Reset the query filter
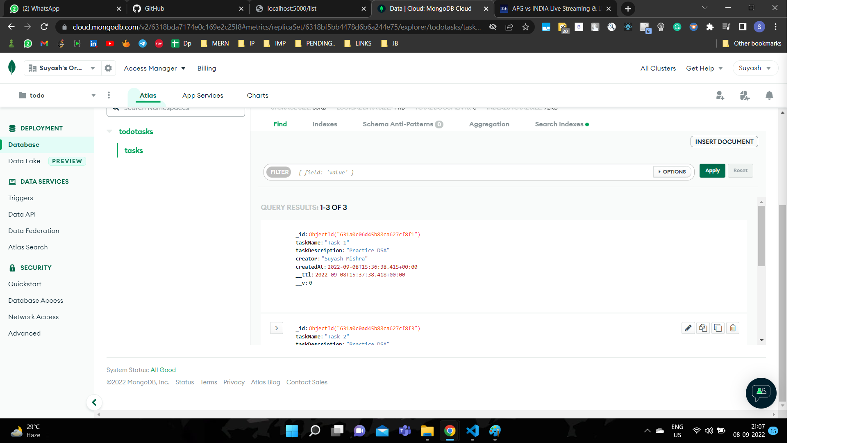 pos(740,171)
